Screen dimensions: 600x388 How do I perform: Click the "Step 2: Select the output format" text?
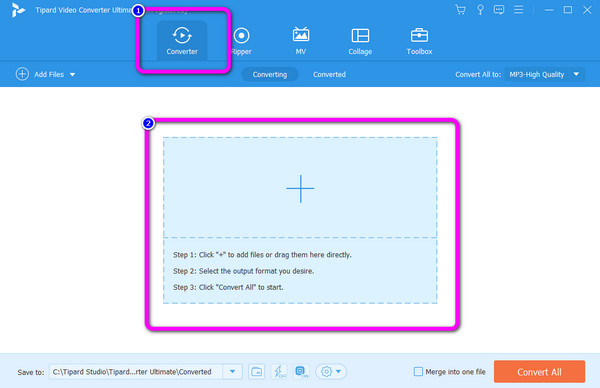pos(243,271)
